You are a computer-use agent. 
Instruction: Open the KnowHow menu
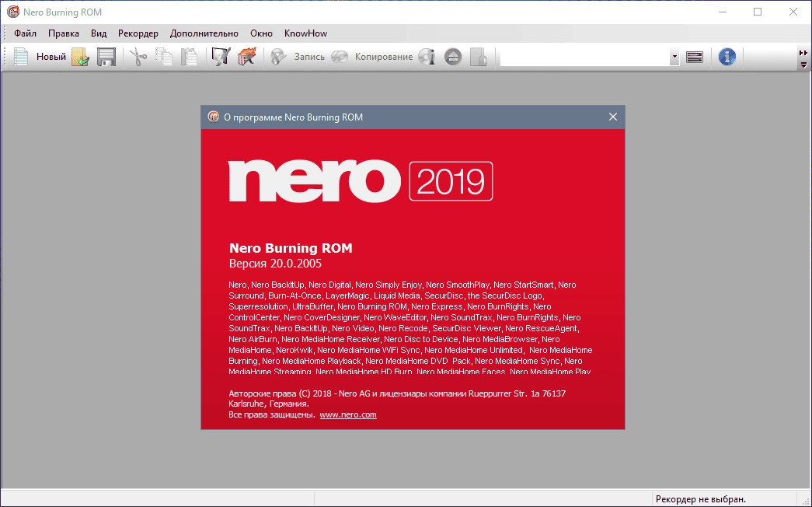point(305,33)
